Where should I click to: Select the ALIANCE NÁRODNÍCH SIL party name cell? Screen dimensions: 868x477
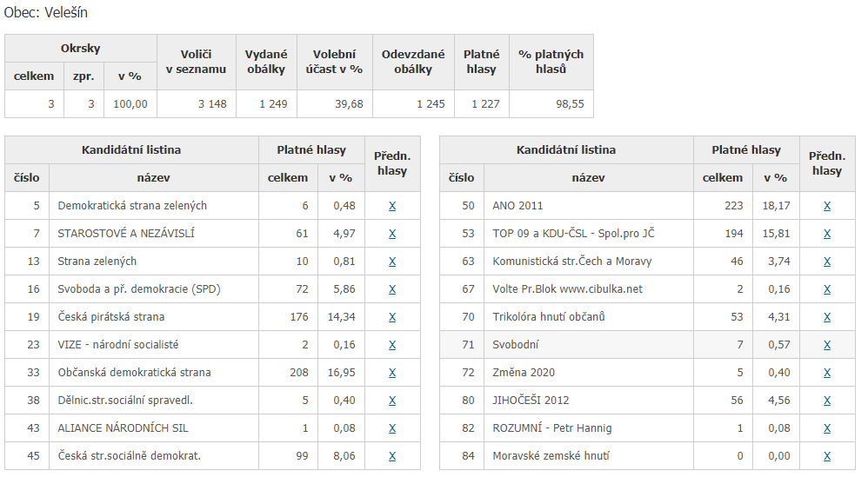[x=153, y=428]
